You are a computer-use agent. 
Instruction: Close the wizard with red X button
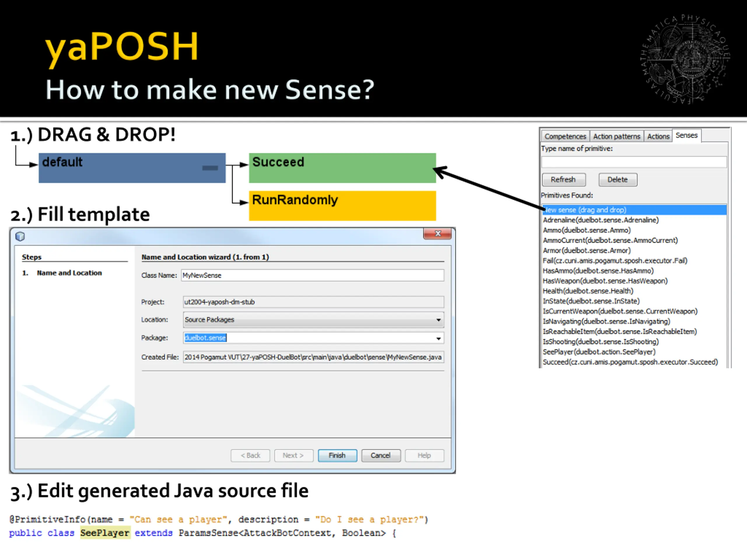(437, 234)
